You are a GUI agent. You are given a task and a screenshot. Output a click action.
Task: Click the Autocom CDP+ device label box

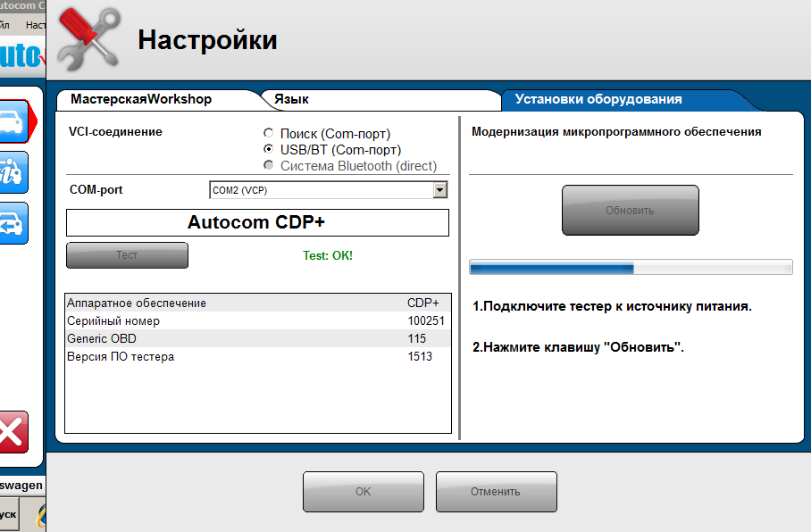click(x=257, y=222)
